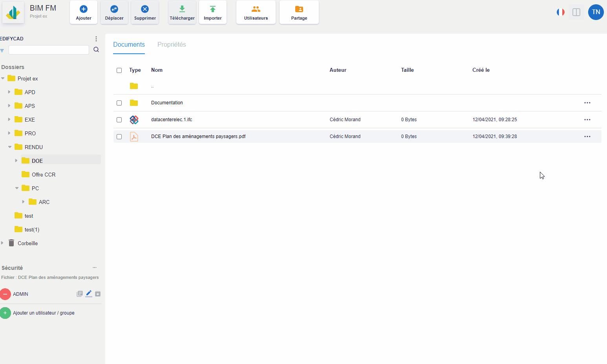This screenshot has height=364, width=607.
Task: Click the search magnifier icon
Action: [x=96, y=49]
